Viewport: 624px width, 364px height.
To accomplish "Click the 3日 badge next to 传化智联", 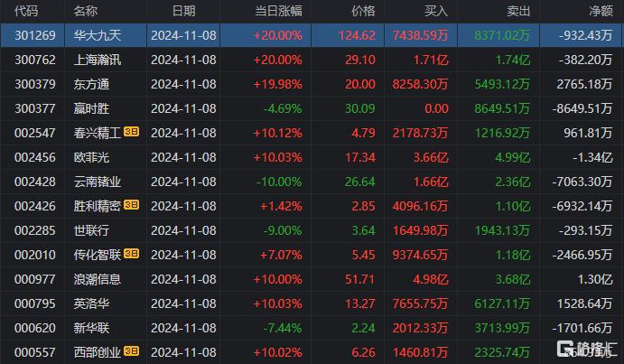I will [x=131, y=253].
